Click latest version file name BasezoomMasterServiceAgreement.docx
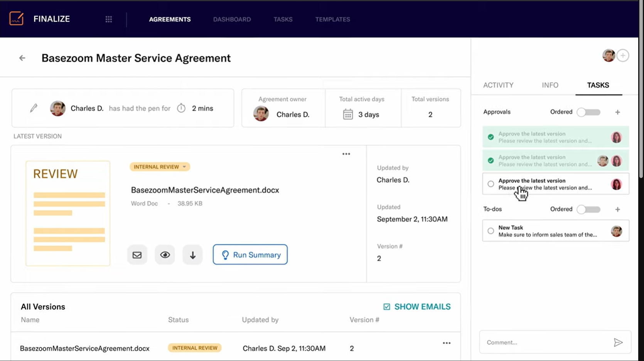644x361 pixels. (205, 190)
